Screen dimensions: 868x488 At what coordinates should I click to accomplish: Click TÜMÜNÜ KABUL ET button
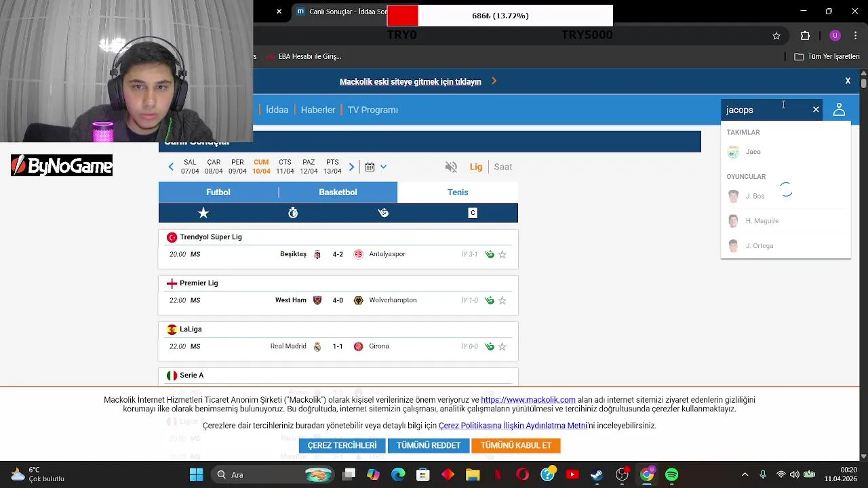[516, 445]
